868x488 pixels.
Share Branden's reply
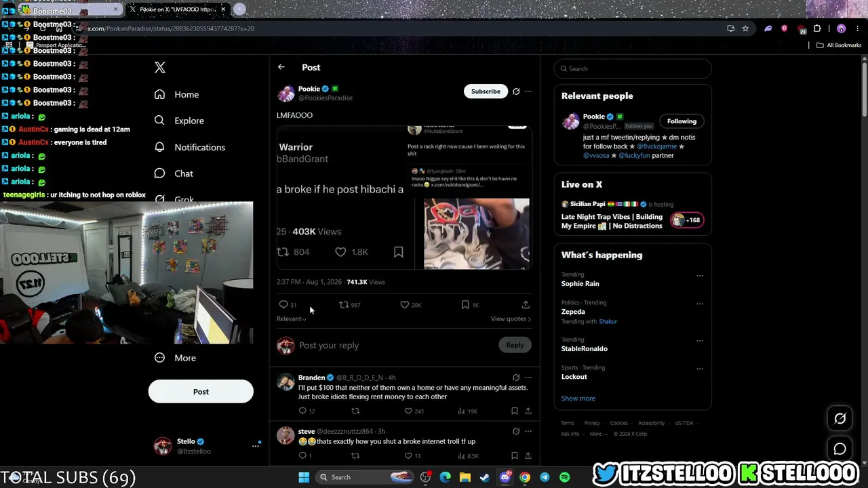(528, 411)
